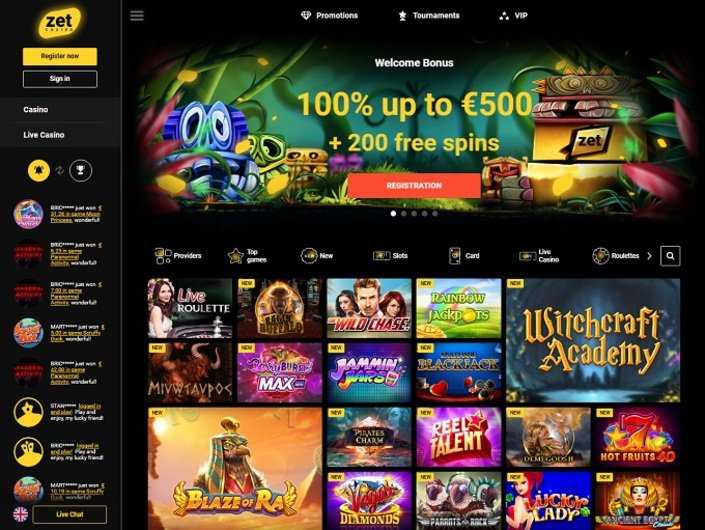Click the search magnifier icon
Image resolution: width=705 pixels, height=530 pixels.
(x=670, y=256)
